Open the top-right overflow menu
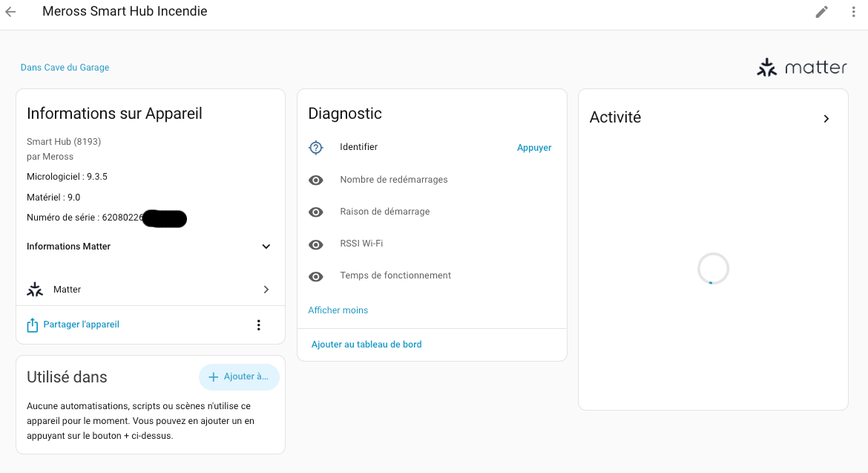 pyautogui.click(x=853, y=12)
